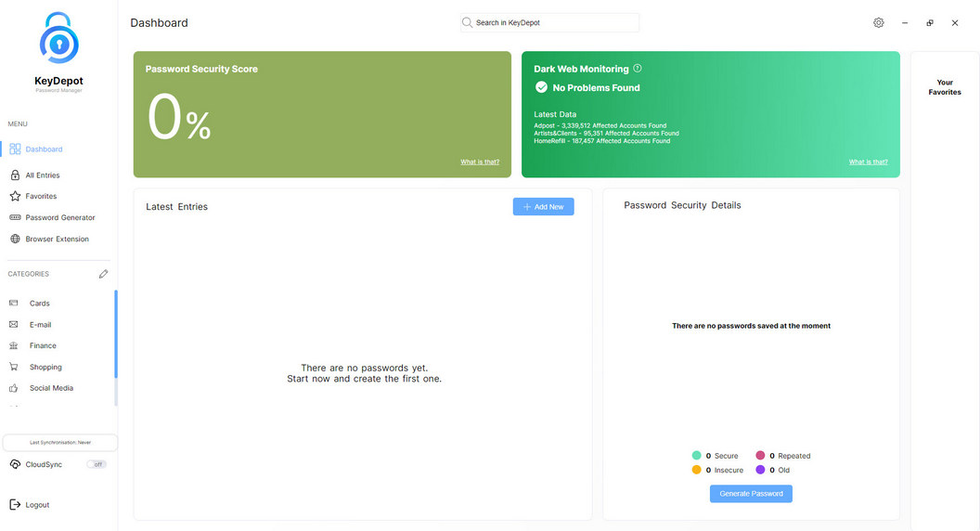This screenshot has height=531, width=980.
Task: Click the search magnifier icon
Action: click(467, 22)
